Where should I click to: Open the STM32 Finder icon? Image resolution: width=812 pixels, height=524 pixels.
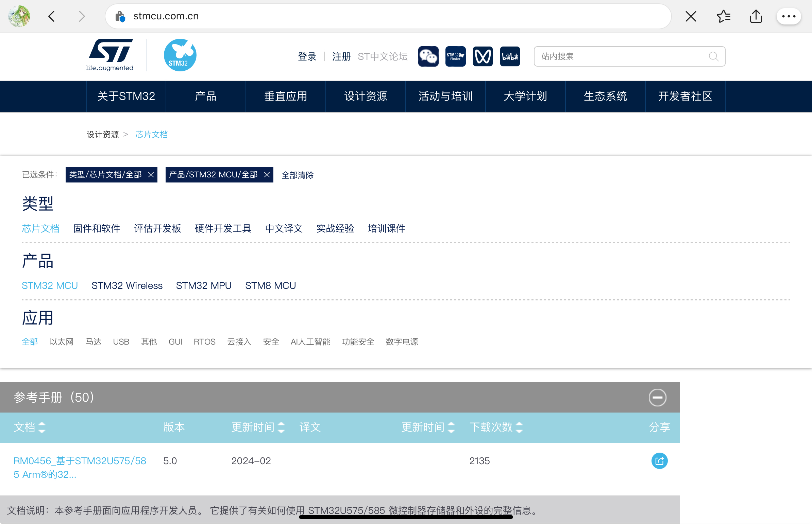point(456,56)
